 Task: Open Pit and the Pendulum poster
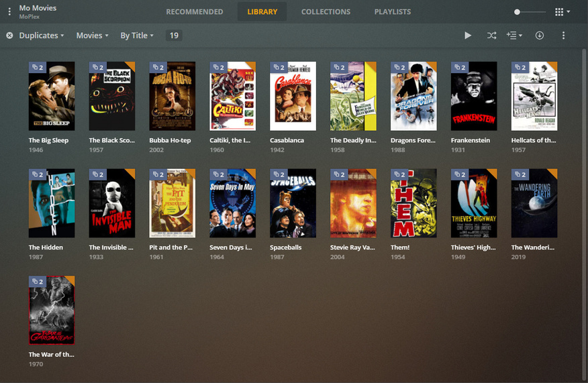[x=172, y=203]
